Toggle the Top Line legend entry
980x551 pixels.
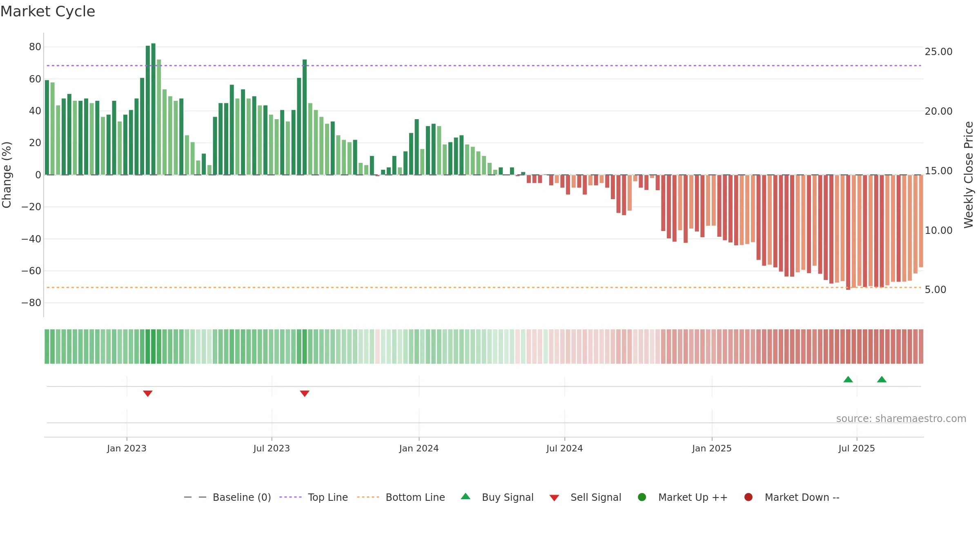pyautogui.click(x=314, y=497)
